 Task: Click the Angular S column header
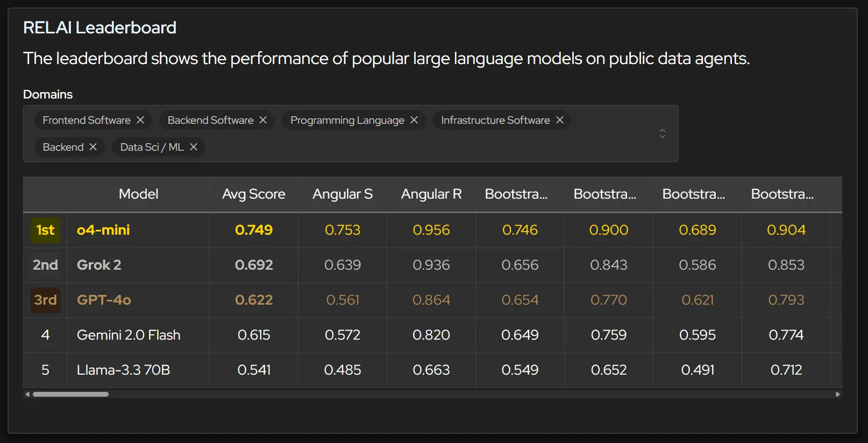(343, 194)
